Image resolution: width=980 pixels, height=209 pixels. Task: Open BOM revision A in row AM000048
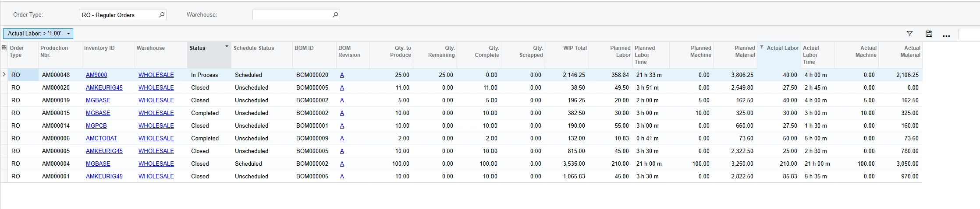[x=342, y=75]
